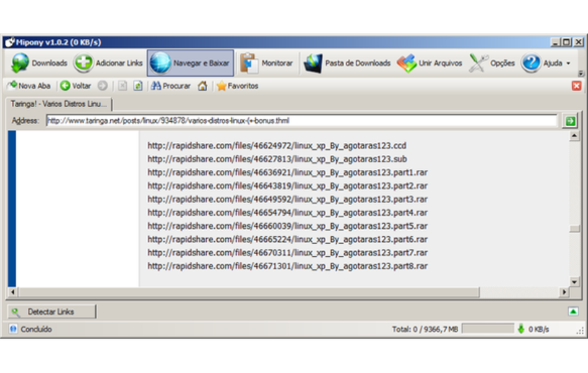Click the part1.rar rapidshare link
This screenshot has height=373, width=588.
(287, 172)
